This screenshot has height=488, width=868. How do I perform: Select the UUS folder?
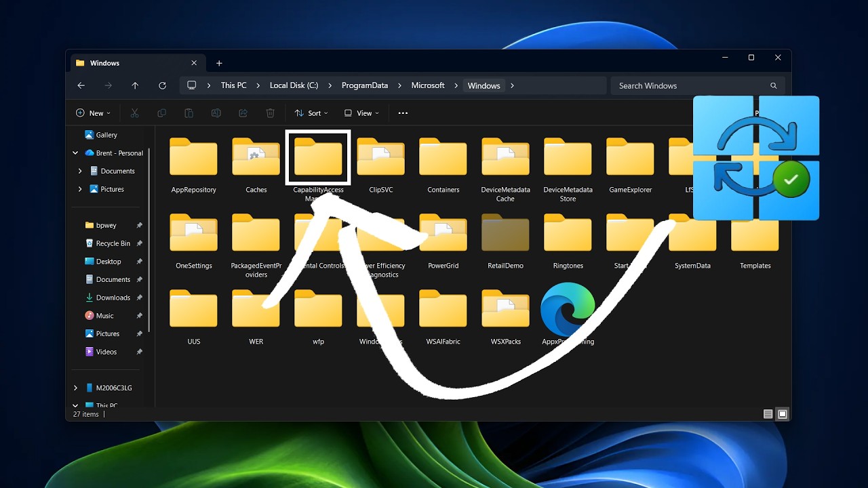[193, 317]
